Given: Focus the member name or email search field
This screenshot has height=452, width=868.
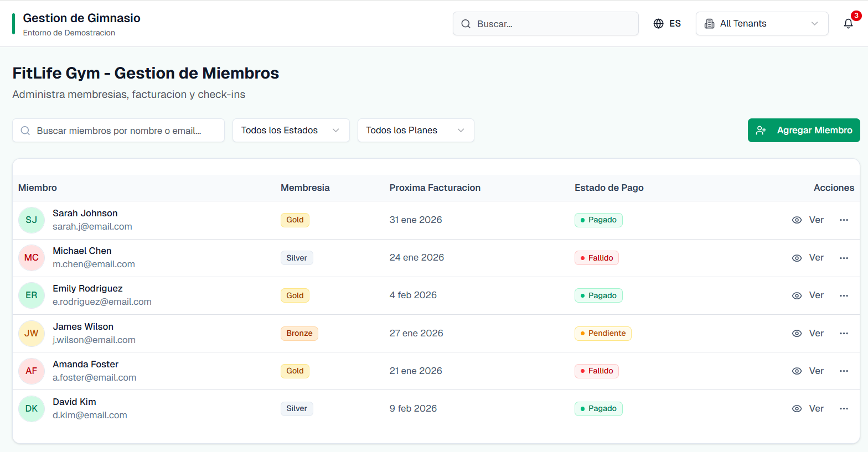Looking at the screenshot, I should (118, 131).
